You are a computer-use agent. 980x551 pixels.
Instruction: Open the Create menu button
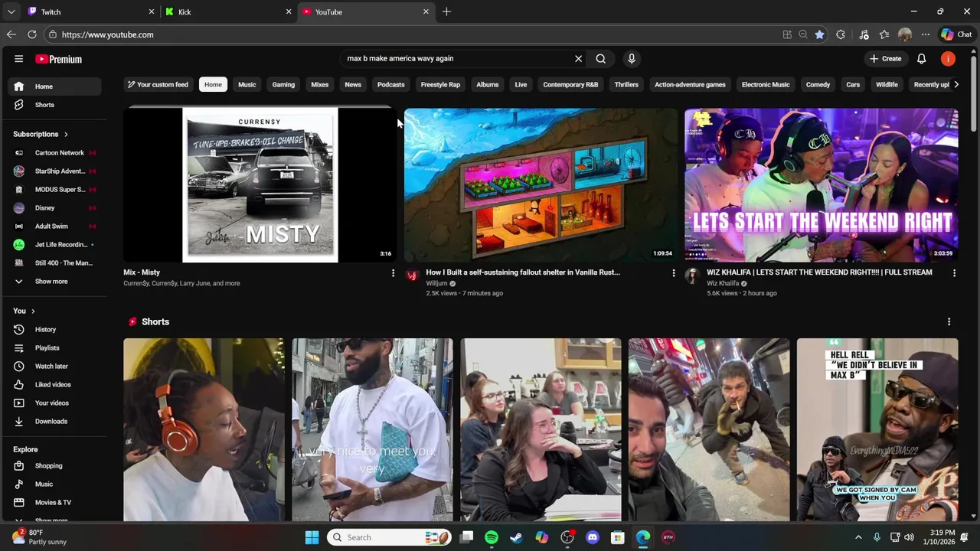pos(886,58)
